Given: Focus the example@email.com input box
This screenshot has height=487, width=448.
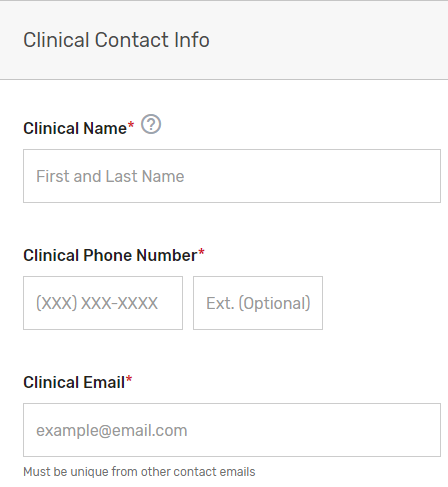Looking at the screenshot, I should (232, 430).
